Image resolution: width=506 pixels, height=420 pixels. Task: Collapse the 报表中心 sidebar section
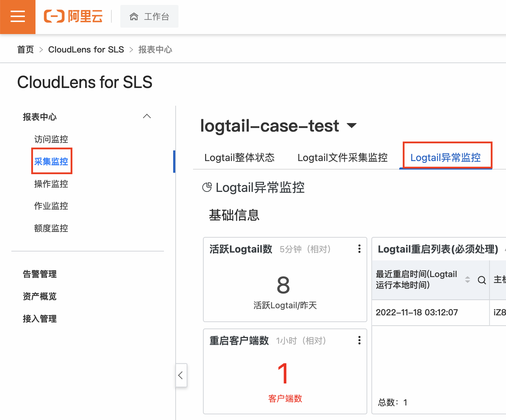point(147,116)
